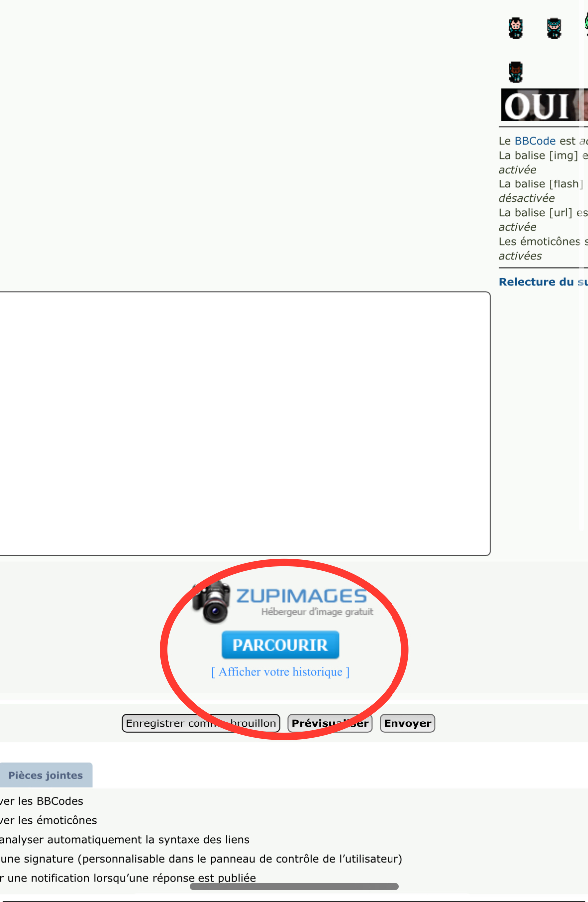
Task: Click the horizontal scrollbar at page bottom
Action: 294,886
